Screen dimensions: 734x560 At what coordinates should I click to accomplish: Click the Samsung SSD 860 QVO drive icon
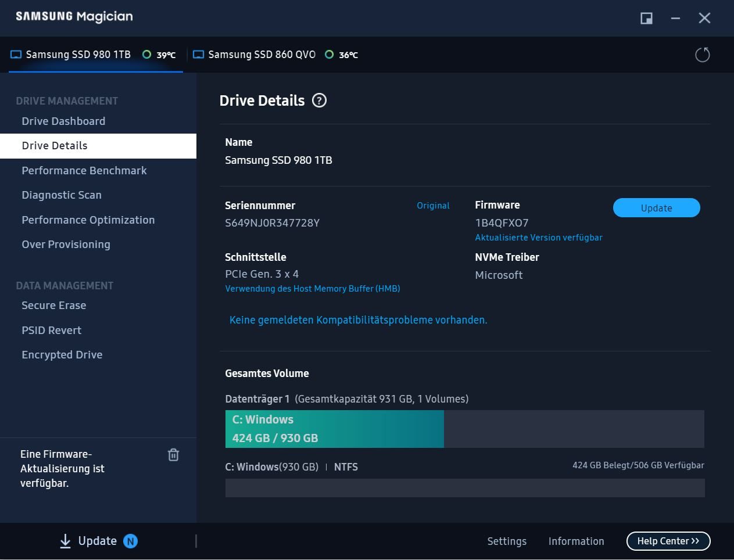click(x=199, y=55)
